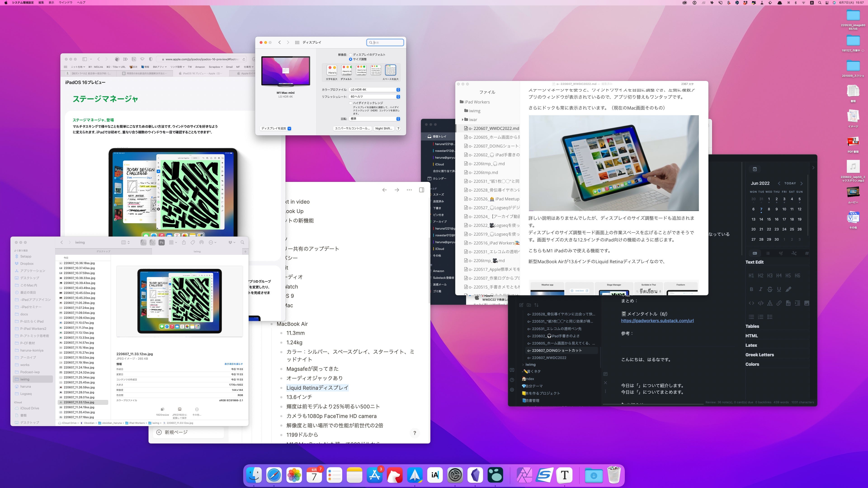Open the three-dots menu in notes window

[409, 190]
